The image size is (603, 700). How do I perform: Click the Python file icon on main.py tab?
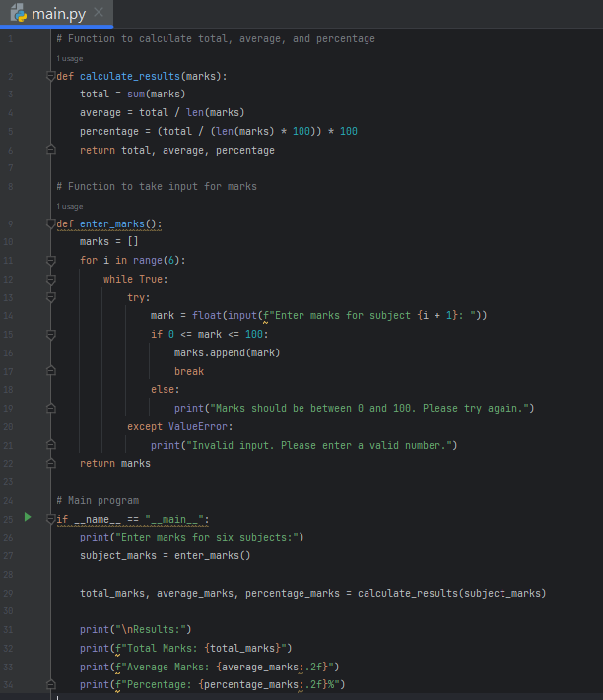pos(18,13)
